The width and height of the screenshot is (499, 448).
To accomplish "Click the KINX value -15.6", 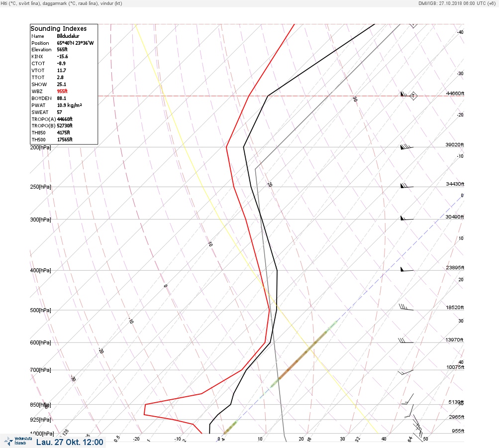I will tap(62, 56).
